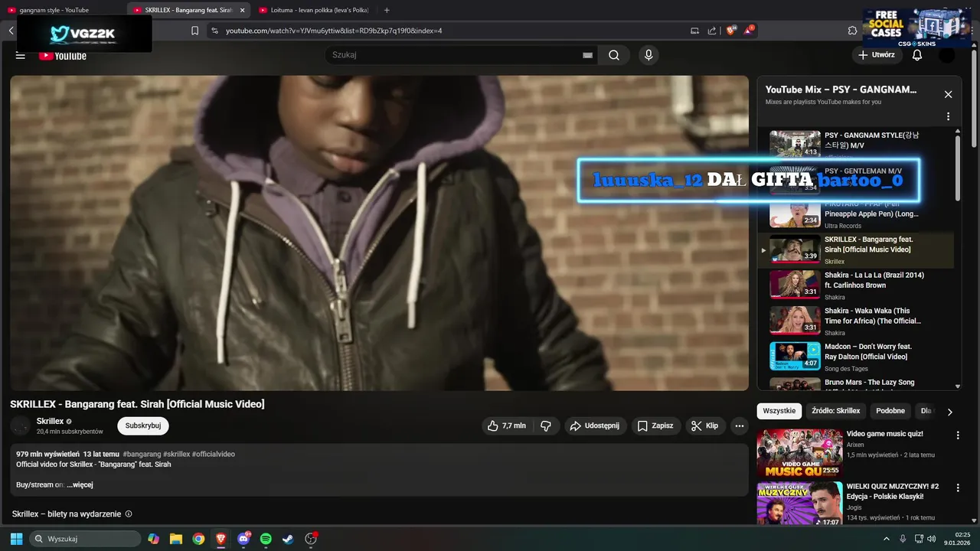980x551 pixels.
Task: Go to the YouTube home logo
Action: pyautogui.click(x=63, y=55)
